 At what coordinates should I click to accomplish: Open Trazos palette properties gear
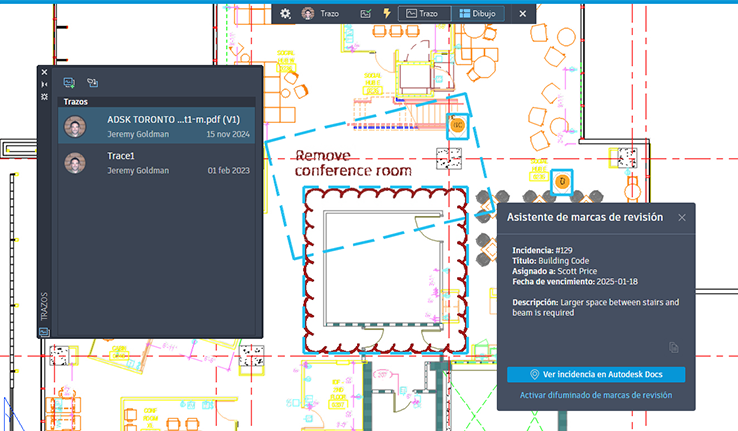pos(44,96)
